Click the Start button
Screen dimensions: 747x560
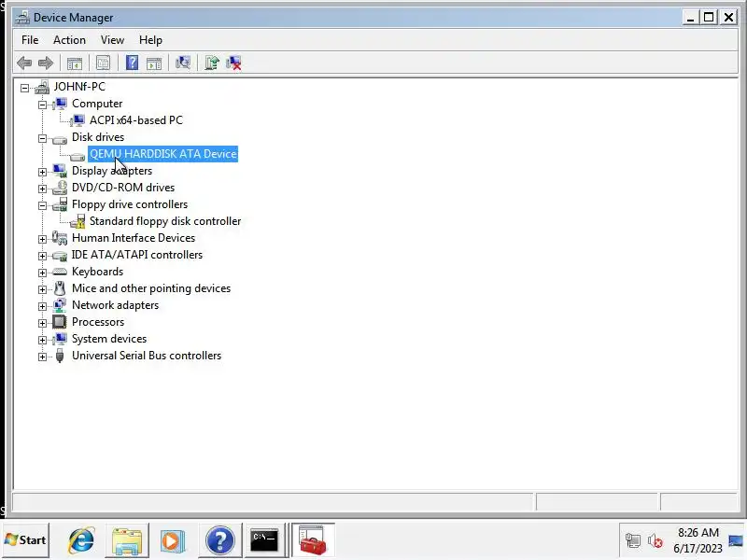click(26, 540)
